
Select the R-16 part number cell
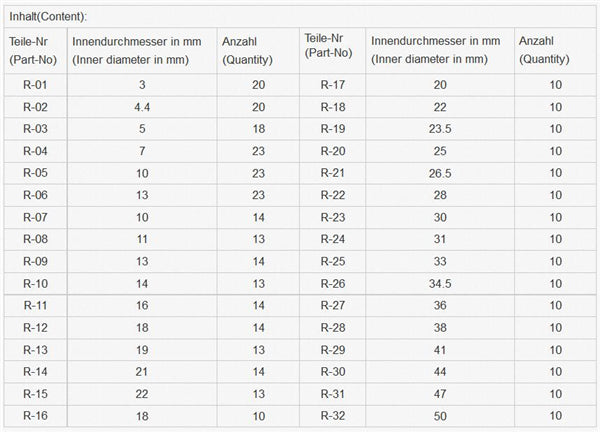(x=35, y=415)
